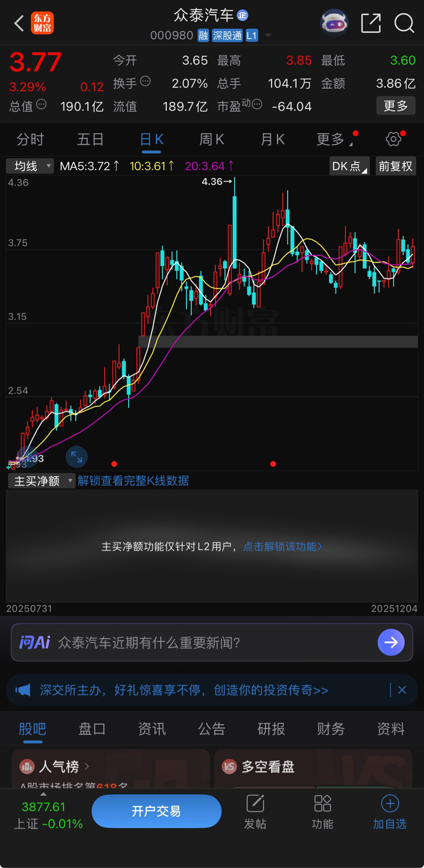The height and width of the screenshot is (868, 424).
Task: Expand stock code dropdown arrow
Action: coord(268,36)
